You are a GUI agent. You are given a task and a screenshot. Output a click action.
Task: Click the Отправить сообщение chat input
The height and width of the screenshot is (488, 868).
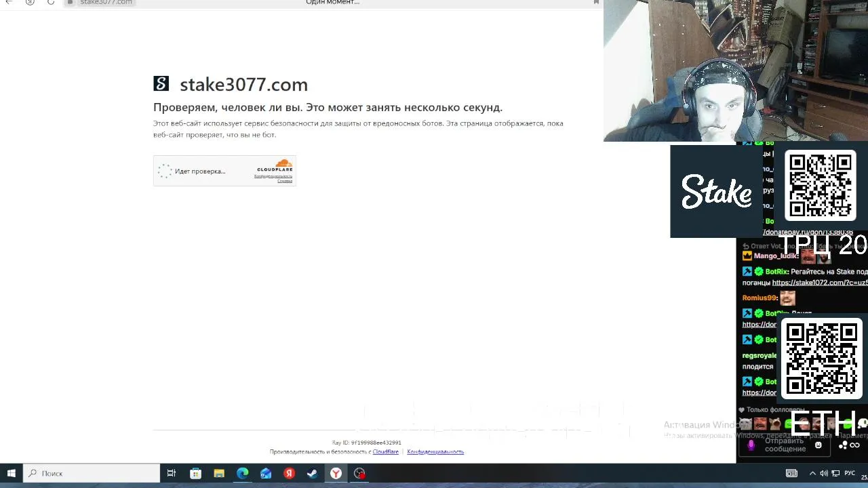tap(785, 445)
